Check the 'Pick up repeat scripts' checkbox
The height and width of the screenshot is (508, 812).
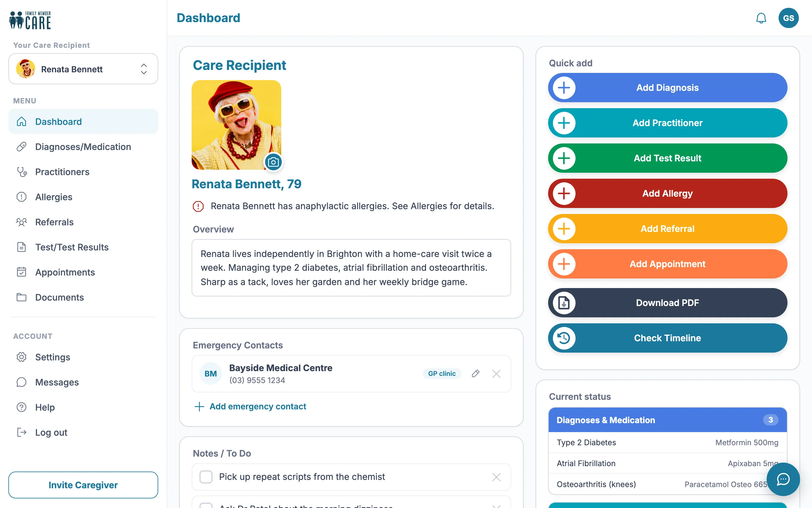[x=206, y=477]
